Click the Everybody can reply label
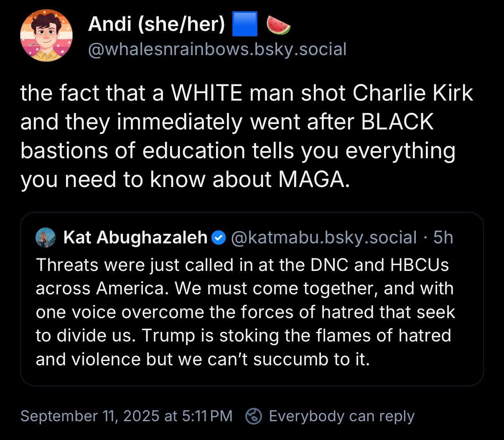Screen dimensions: 504x440 click(x=341, y=416)
